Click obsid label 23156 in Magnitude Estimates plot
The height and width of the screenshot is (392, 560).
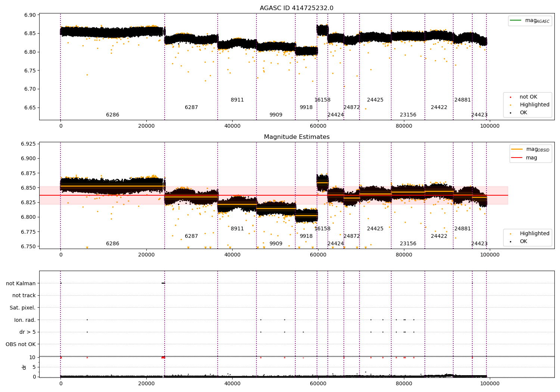click(408, 244)
